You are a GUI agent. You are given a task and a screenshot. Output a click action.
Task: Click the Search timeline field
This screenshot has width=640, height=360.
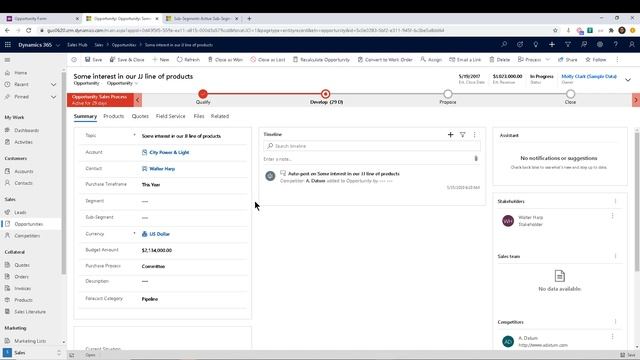(x=372, y=146)
